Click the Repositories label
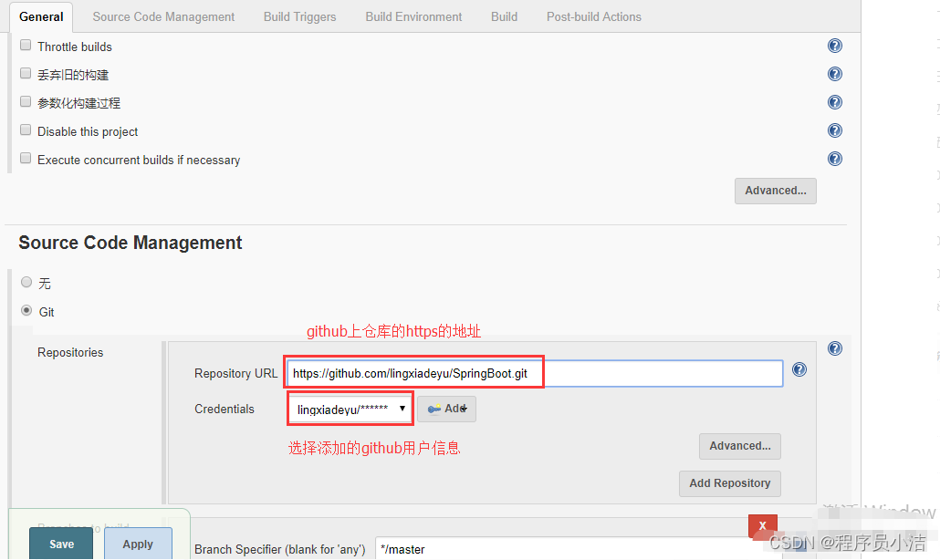The image size is (940, 560). click(70, 352)
